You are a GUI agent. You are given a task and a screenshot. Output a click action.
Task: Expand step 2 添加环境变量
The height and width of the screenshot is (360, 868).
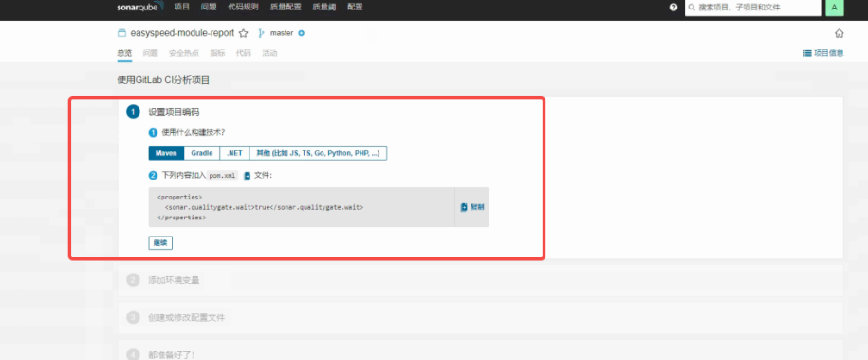174,280
